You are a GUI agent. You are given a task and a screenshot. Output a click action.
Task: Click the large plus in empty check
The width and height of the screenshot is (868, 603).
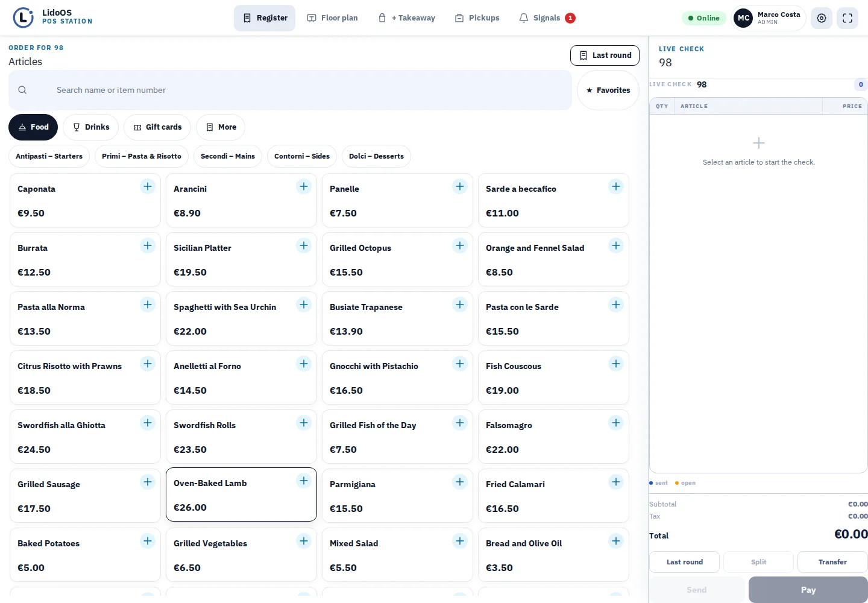pyautogui.click(x=759, y=143)
